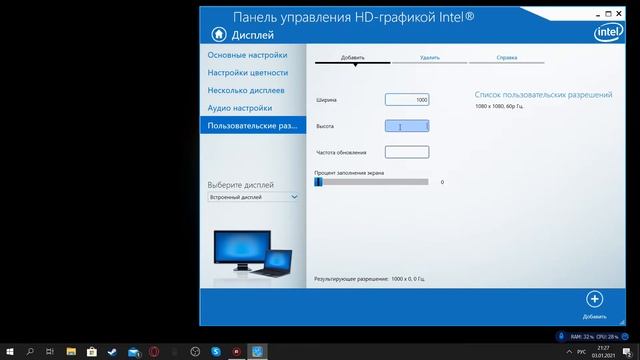
Task: Click the Home icon beside Дисплей
Action: click(219, 34)
